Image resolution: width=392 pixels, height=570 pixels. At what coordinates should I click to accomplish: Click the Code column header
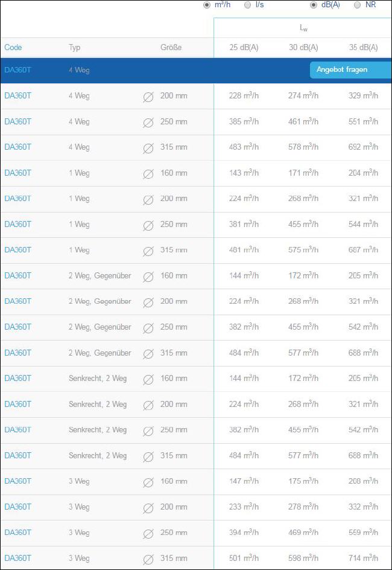[13, 47]
